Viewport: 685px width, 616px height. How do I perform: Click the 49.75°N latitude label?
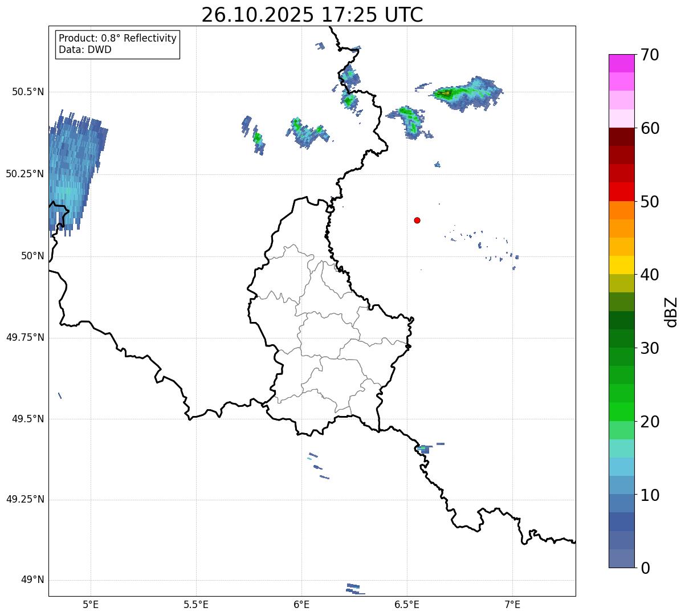(x=25, y=337)
